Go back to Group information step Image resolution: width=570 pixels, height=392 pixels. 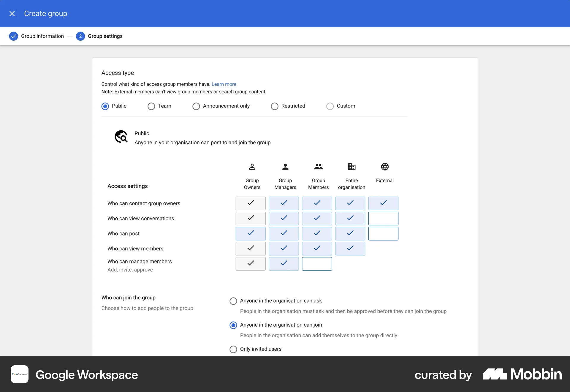pos(42,36)
